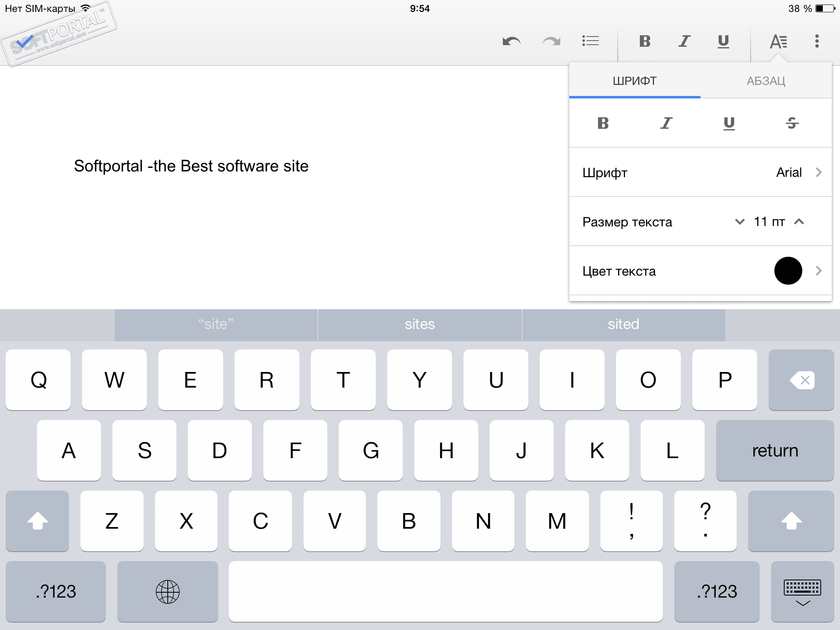Open the three-dot overflow menu
Image resolution: width=840 pixels, height=630 pixels.
point(817,41)
